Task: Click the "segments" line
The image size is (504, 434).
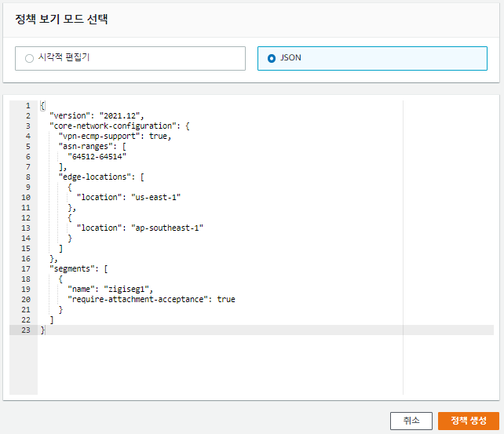Action: coord(79,269)
